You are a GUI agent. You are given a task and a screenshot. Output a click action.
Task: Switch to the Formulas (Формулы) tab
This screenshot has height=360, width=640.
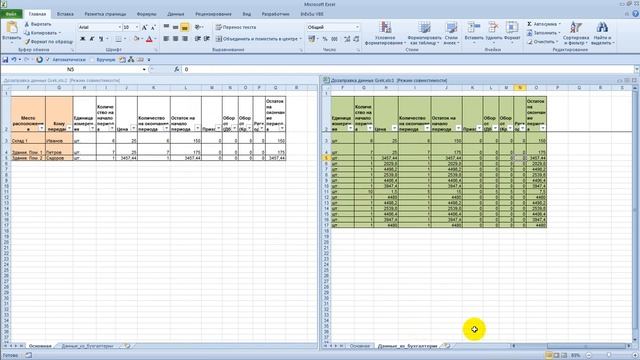click(147, 14)
